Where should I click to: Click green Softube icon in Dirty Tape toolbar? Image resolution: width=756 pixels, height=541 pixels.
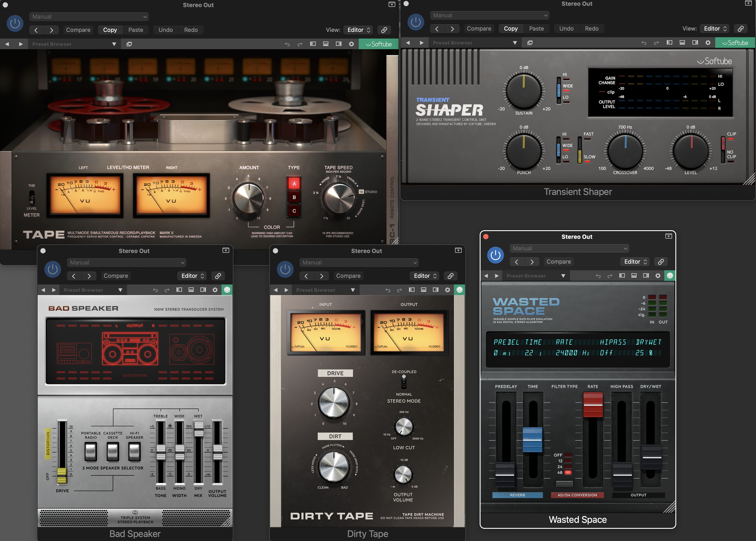pyautogui.click(x=459, y=290)
